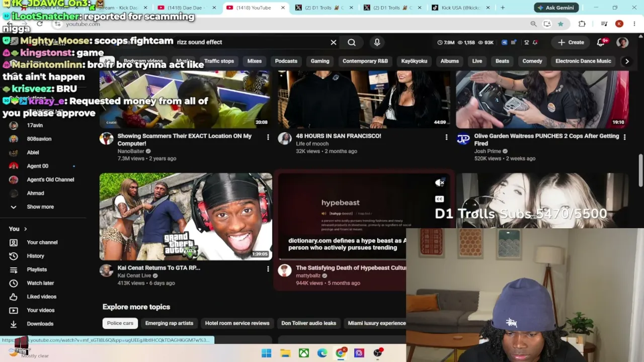The image size is (644, 362).
Task: Open Your videos in the sidebar
Action: coord(40,310)
